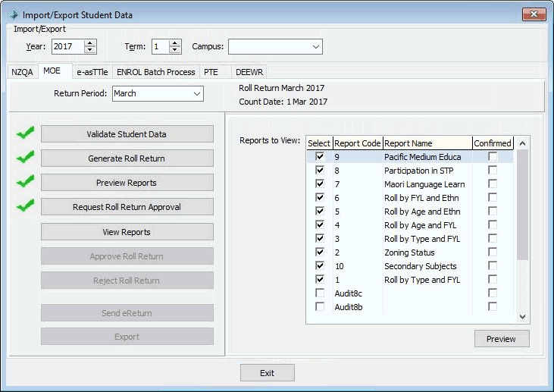Screen dimensions: 554x392
Task: Click the green checkmark beside Request Roll Return Approval
Action: point(26,205)
